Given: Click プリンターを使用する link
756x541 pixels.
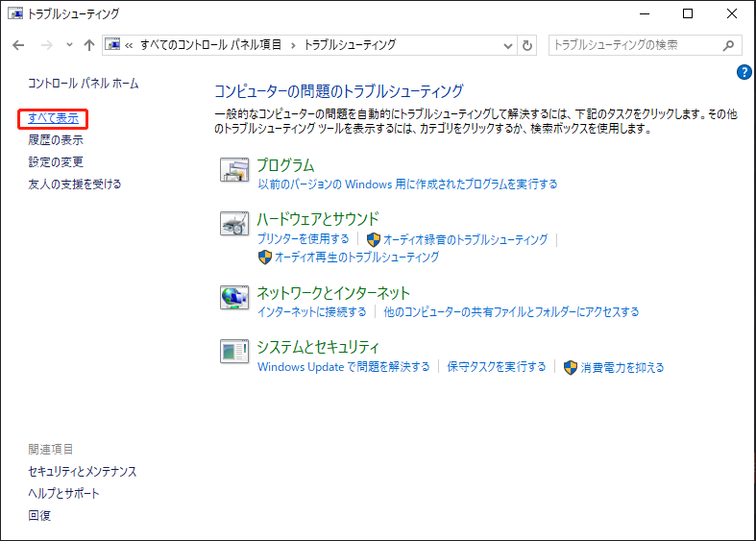Looking at the screenshot, I should (x=303, y=239).
